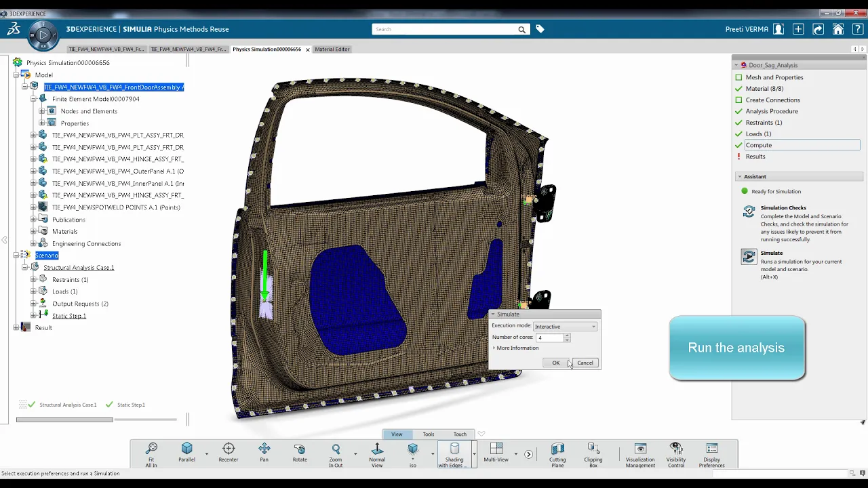Select Structural Analysis Case.1 in the tree
Image resolution: width=868 pixels, height=488 pixels.
pos(79,268)
